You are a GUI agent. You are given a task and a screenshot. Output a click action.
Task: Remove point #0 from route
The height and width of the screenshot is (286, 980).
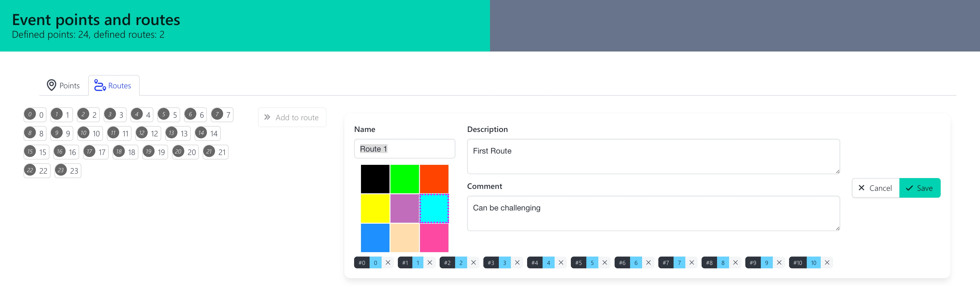[388, 262]
